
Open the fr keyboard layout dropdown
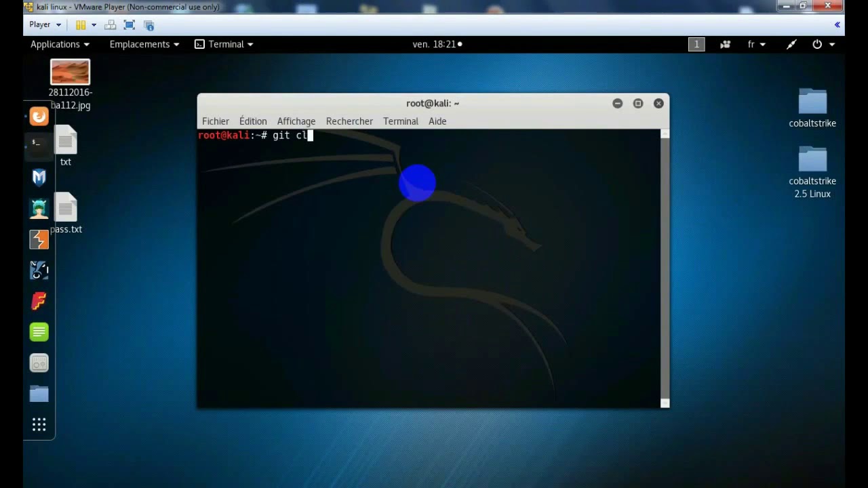756,44
